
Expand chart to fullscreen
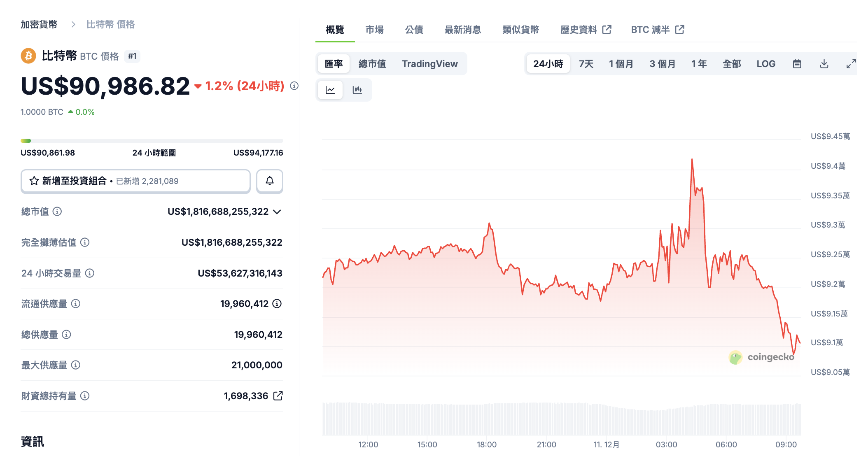pyautogui.click(x=851, y=64)
